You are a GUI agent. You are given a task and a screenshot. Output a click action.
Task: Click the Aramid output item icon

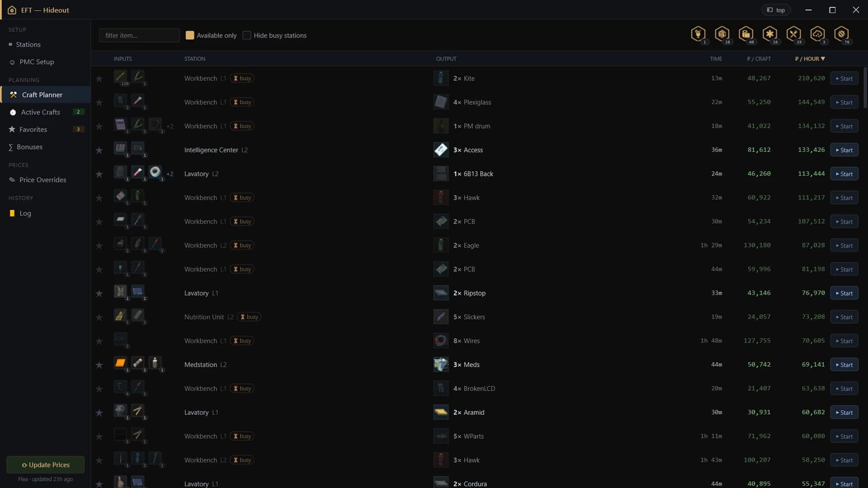click(441, 412)
